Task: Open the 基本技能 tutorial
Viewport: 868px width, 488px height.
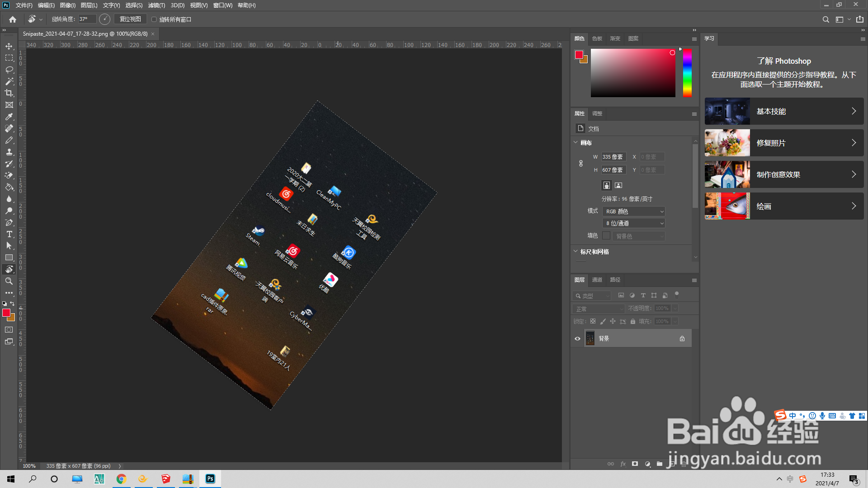Action: coord(784,111)
